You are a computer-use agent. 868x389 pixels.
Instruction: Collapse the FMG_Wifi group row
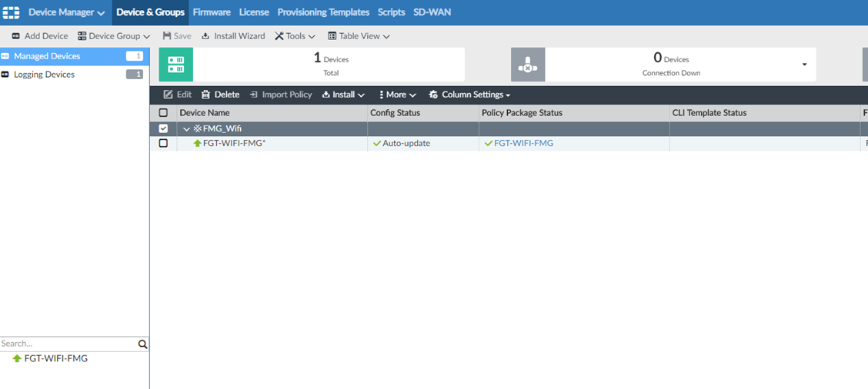coord(186,128)
